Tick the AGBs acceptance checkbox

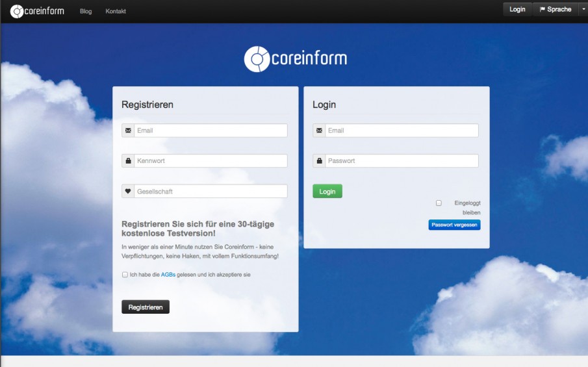[x=125, y=275]
